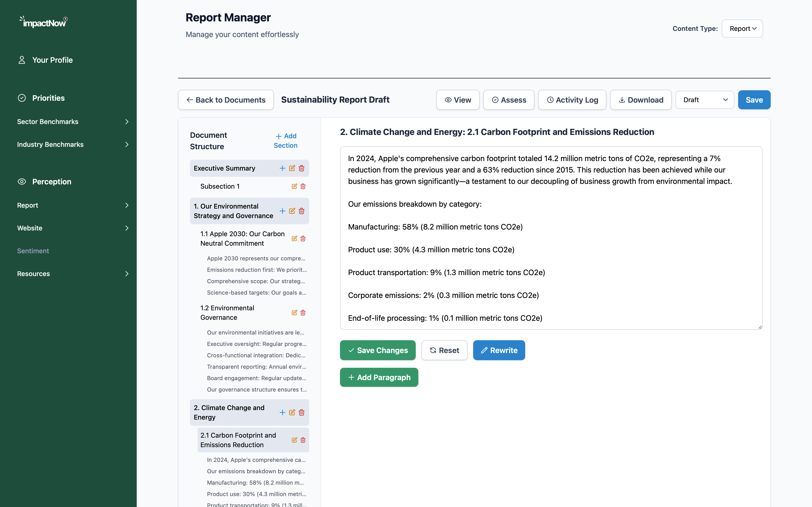Image resolution: width=812 pixels, height=507 pixels.
Task: Delete 2.1 Carbon Footprint subsection
Action: tap(303, 440)
